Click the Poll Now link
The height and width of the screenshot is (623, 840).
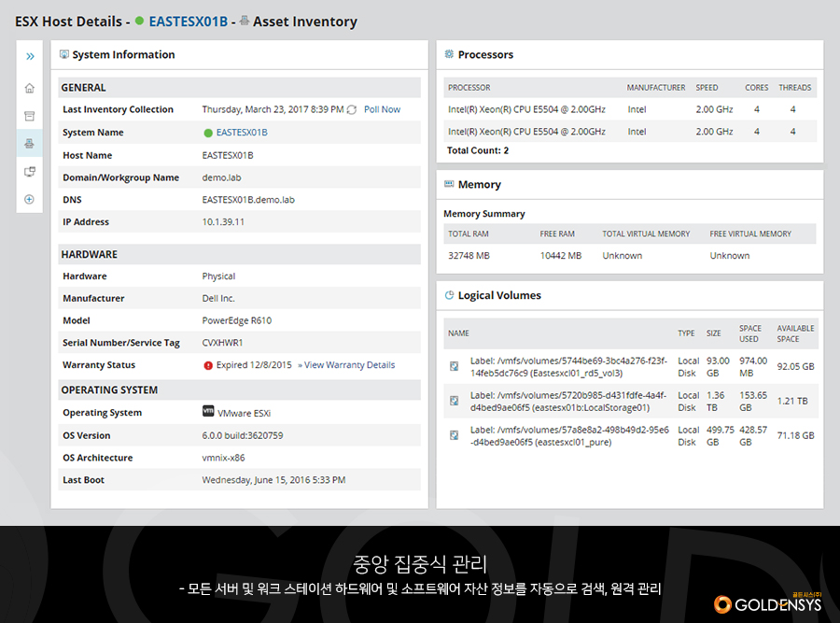tap(382, 109)
